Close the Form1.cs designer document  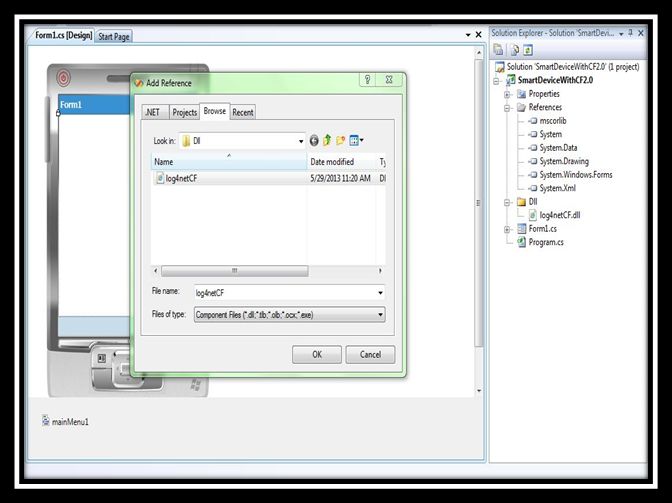coord(479,35)
